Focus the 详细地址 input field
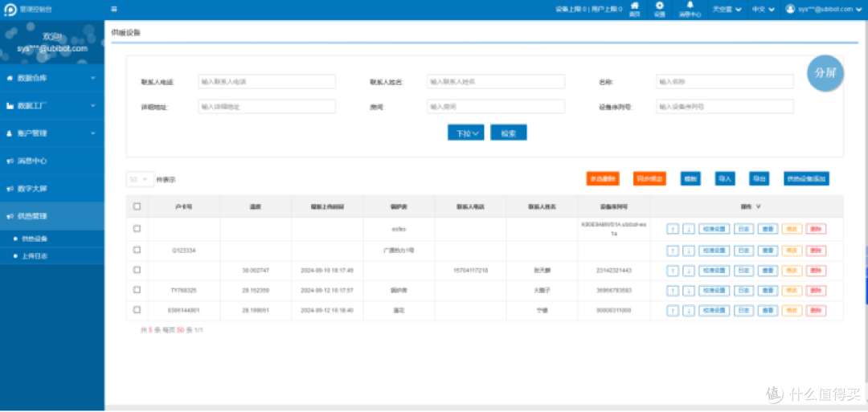This screenshot has width=868, height=412. (267, 106)
